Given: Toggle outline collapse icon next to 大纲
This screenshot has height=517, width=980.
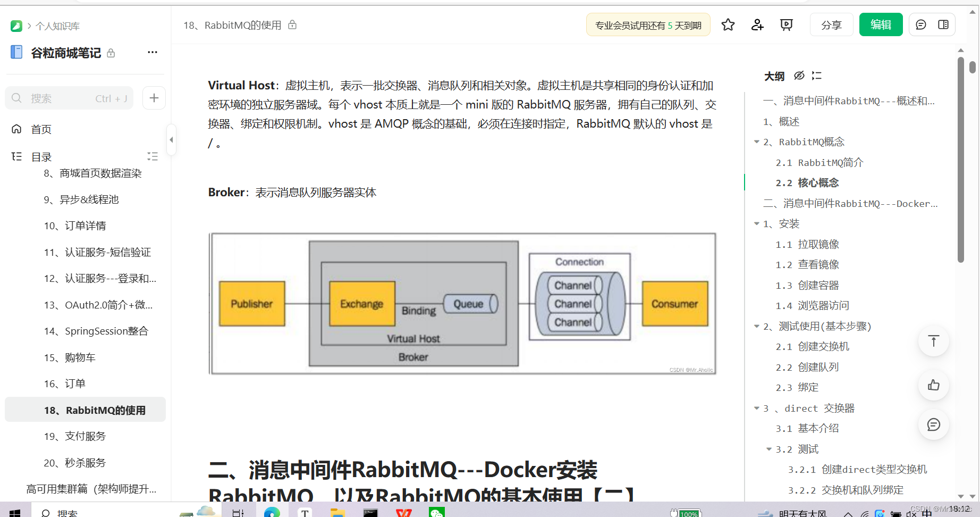Looking at the screenshot, I should click(817, 76).
